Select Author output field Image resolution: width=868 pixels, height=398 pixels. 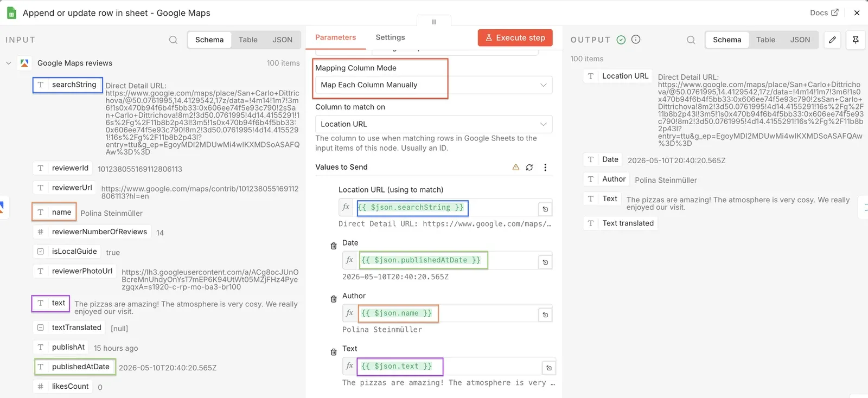(x=607, y=179)
